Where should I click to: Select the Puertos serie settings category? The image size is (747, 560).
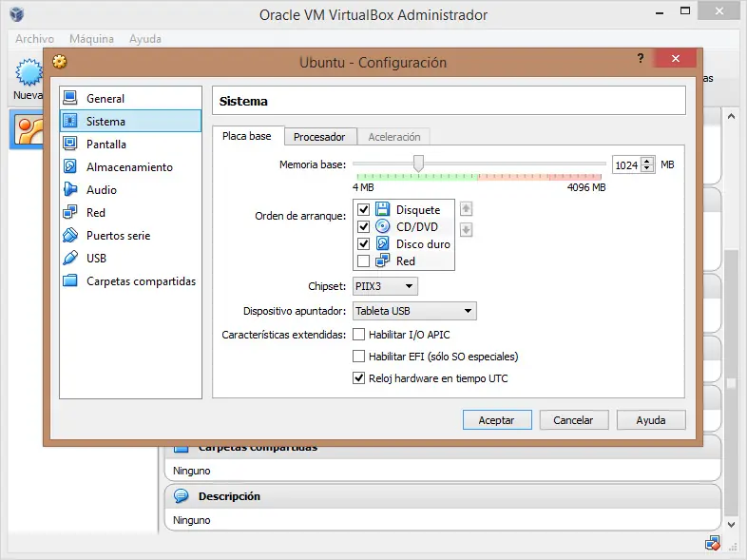click(130, 236)
